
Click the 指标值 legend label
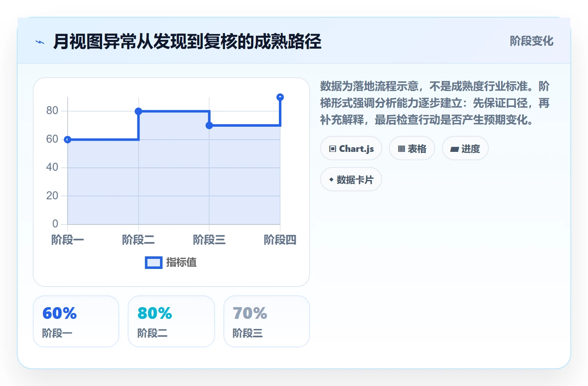(181, 263)
